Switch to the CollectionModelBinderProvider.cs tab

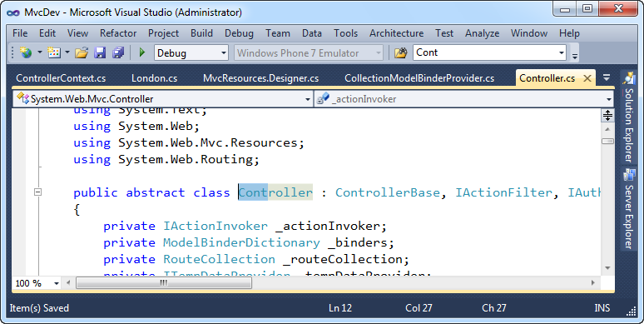(x=419, y=78)
